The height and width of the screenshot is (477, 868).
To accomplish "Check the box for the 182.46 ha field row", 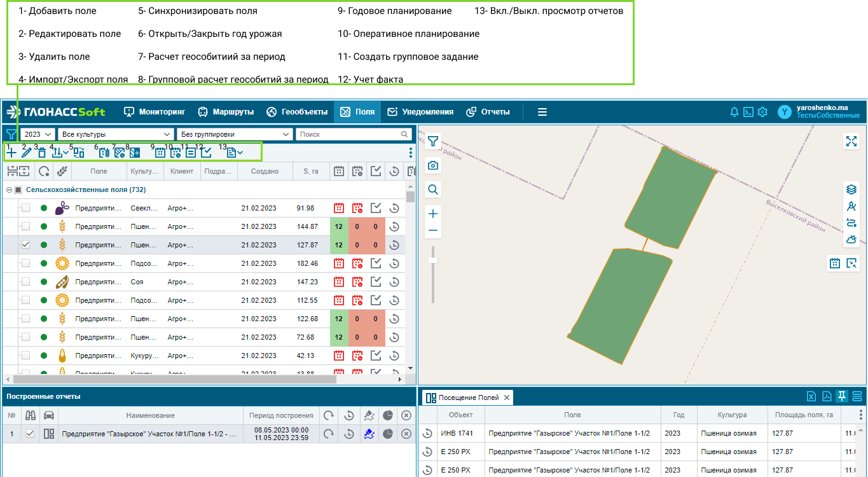I will [25, 263].
